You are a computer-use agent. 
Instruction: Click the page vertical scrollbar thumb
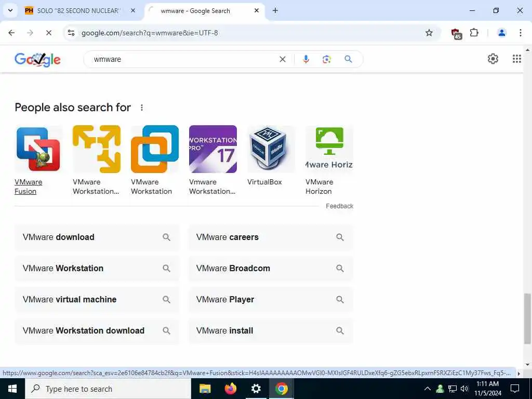tap(527, 318)
